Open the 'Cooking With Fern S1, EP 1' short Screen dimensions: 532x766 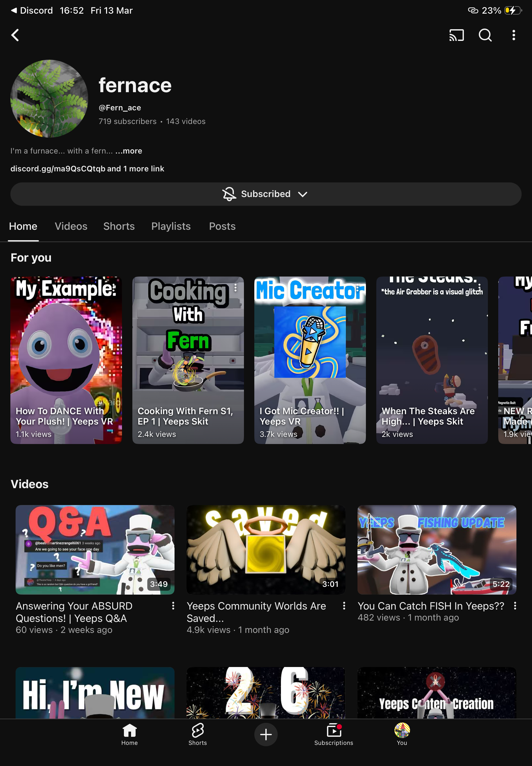188,360
